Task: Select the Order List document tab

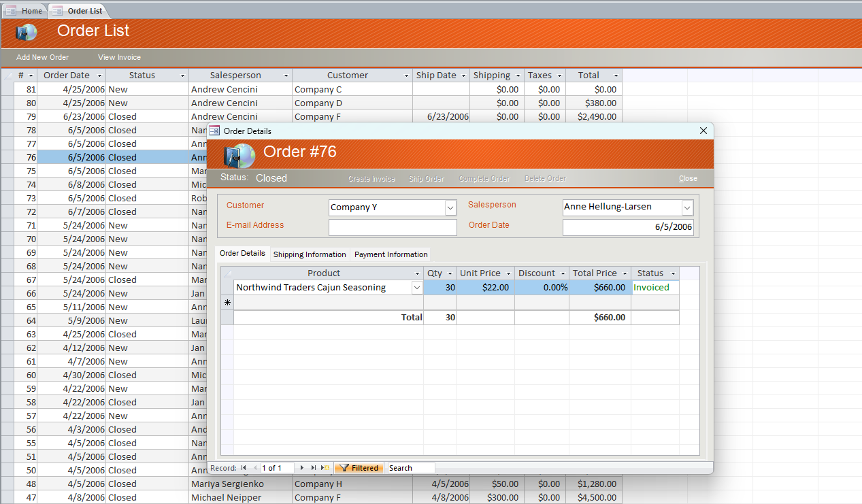Action: pyautogui.click(x=77, y=11)
